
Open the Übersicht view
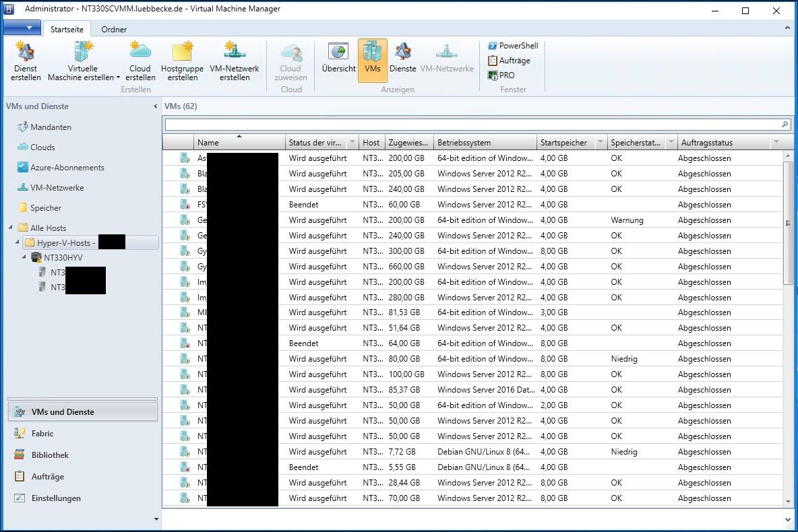(338, 59)
